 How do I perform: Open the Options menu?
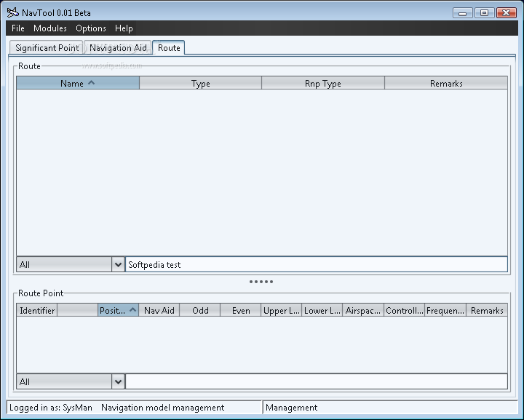90,28
